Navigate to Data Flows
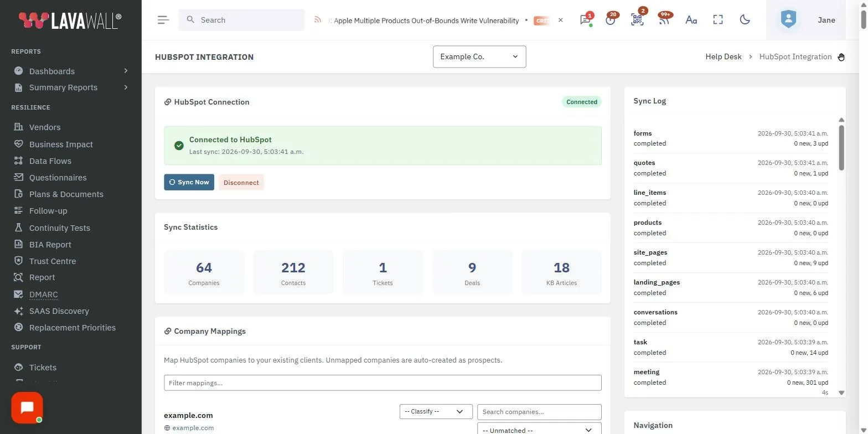The height and width of the screenshot is (434, 868). tap(50, 161)
